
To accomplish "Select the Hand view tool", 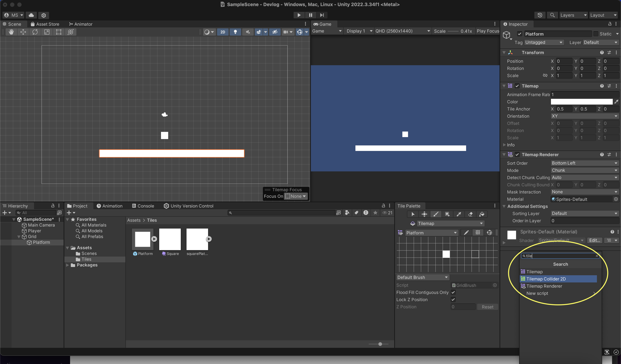I will point(11,32).
